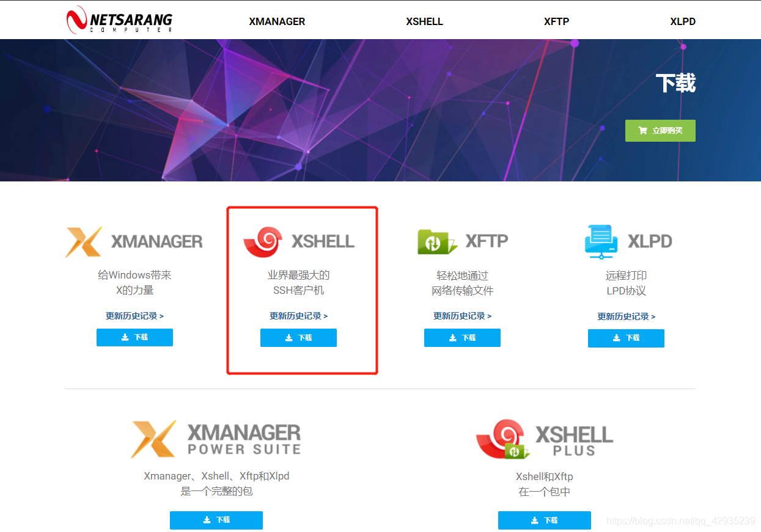Click the NetSarang Computer logo
Screen dimensions: 761x532
(119, 20)
